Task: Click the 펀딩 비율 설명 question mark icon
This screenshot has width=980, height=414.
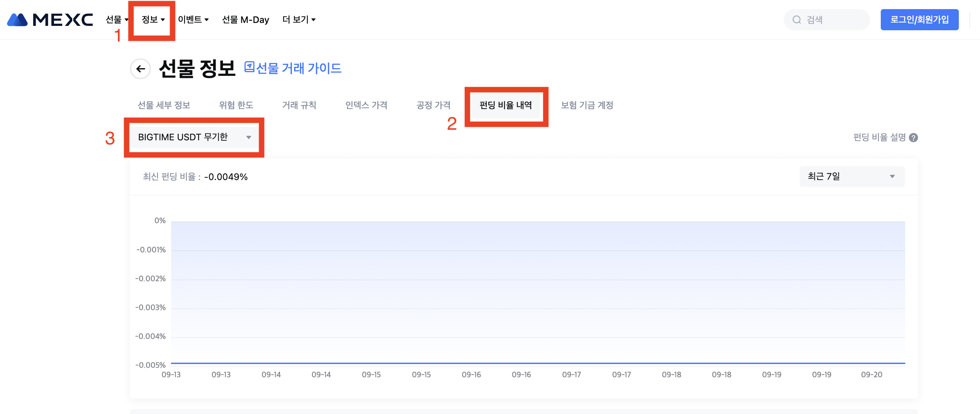Action: (913, 138)
